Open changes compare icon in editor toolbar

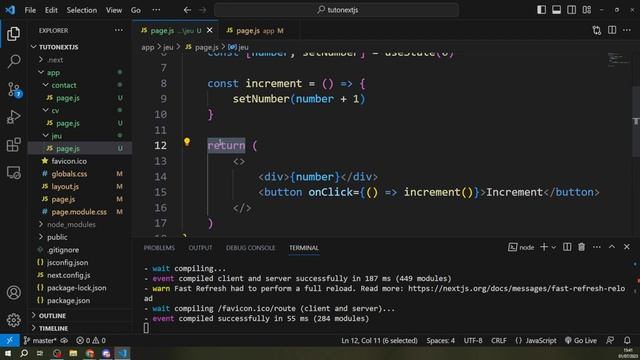click(597, 30)
